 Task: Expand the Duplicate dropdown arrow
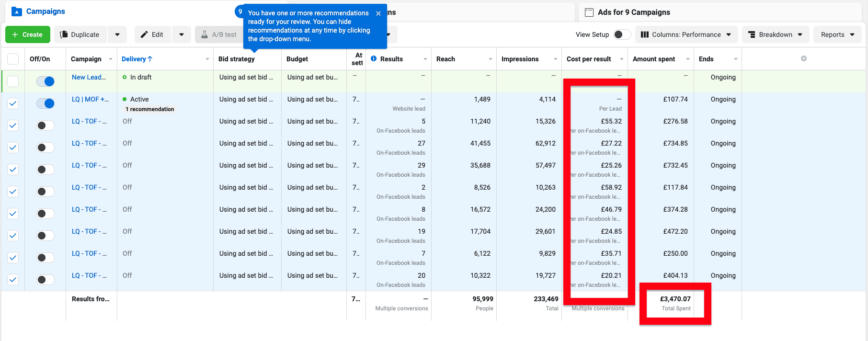[x=117, y=34]
